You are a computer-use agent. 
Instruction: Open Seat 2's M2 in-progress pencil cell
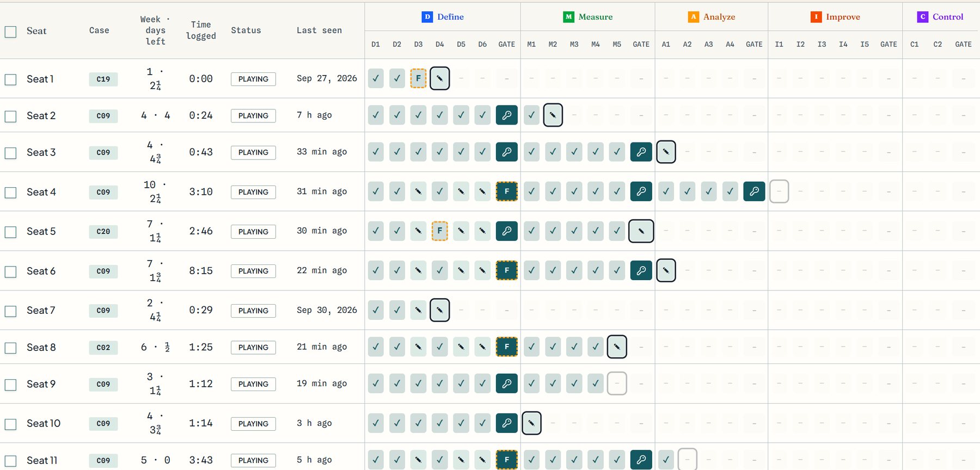coord(553,115)
